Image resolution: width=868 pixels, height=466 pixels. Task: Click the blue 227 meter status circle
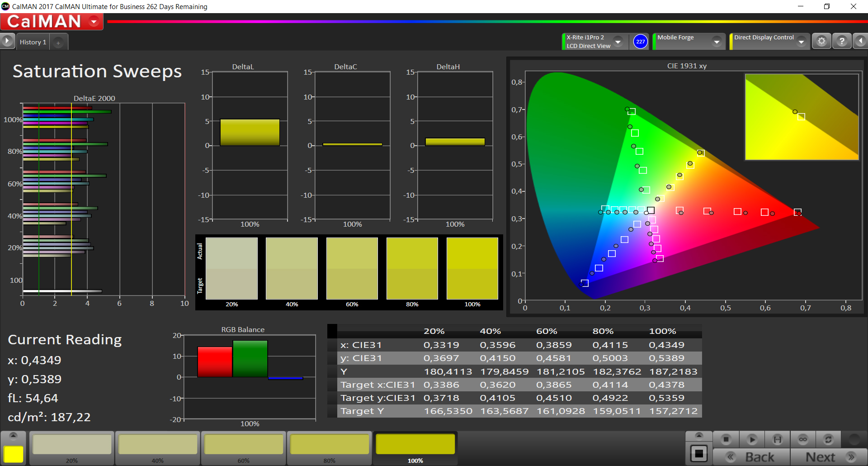tap(640, 42)
